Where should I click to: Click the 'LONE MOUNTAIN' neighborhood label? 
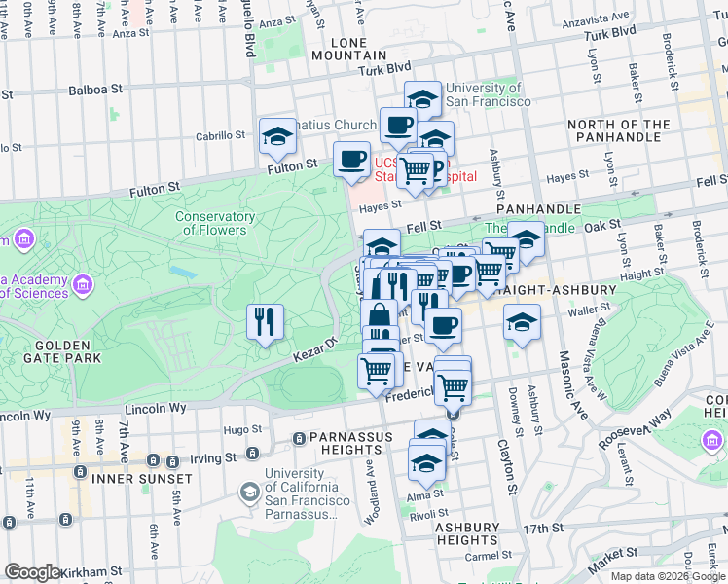point(349,50)
